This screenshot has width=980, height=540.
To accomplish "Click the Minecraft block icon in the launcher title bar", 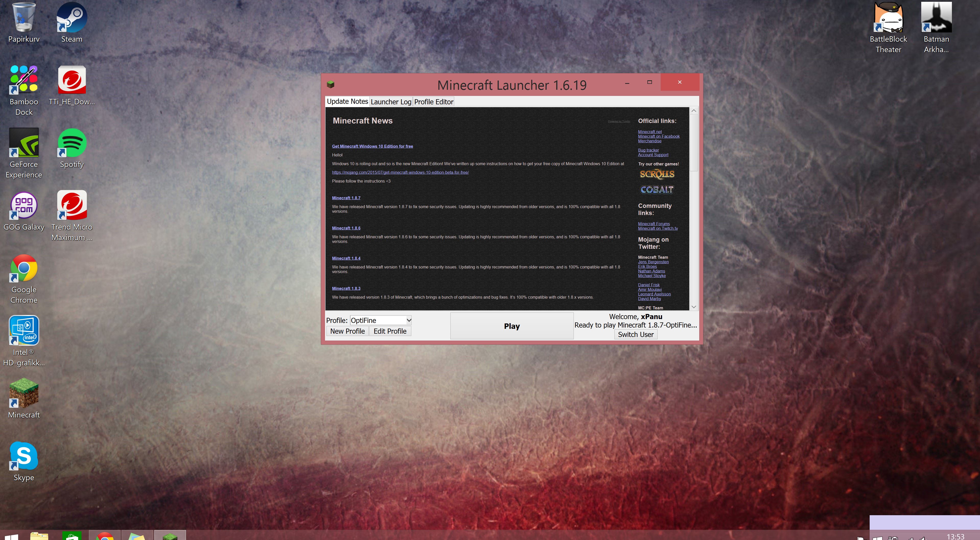I will click(330, 84).
